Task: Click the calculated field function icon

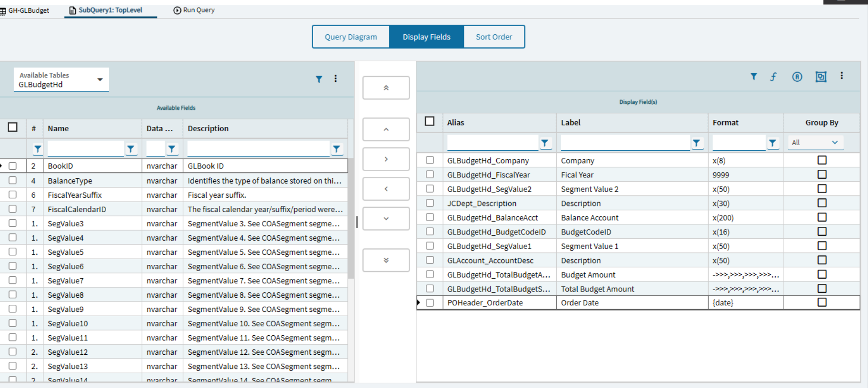Action: coord(774,77)
